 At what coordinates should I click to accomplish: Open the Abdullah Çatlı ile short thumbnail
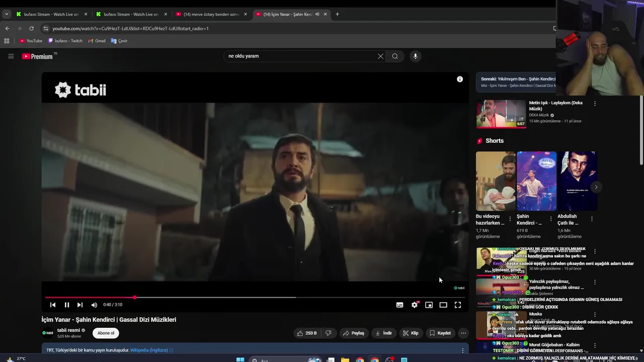point(577,181)
